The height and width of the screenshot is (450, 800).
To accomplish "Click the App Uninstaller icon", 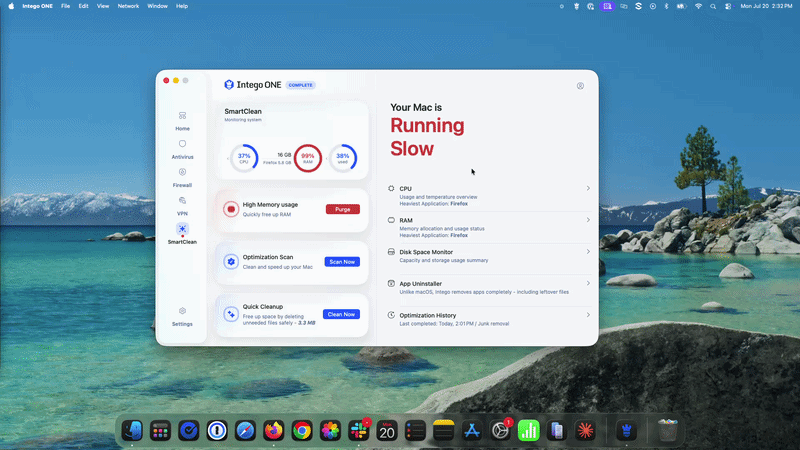I will pyautogui.click(x=391, y=283).
